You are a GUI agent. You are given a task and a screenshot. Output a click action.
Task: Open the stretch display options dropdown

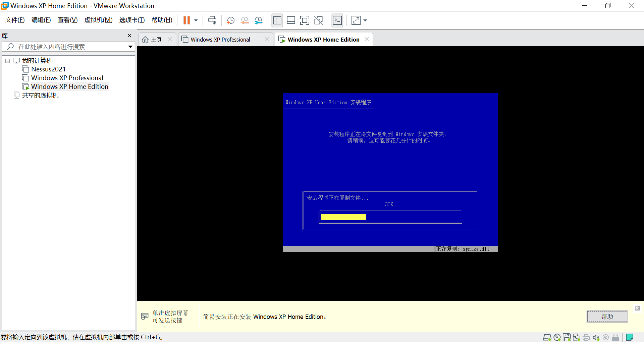(365, 20)
